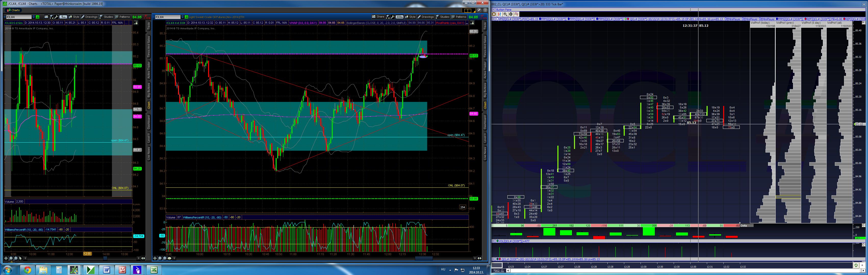The width and height of the screenshot is (868, 275).
Task: Click the pin icon in thinkorswim header
Action: (479, 10)
